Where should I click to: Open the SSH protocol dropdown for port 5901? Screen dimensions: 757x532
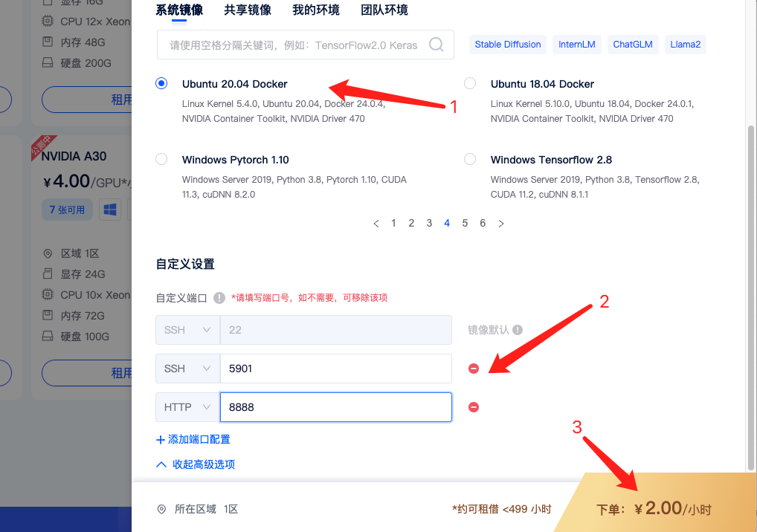[187, 369]
